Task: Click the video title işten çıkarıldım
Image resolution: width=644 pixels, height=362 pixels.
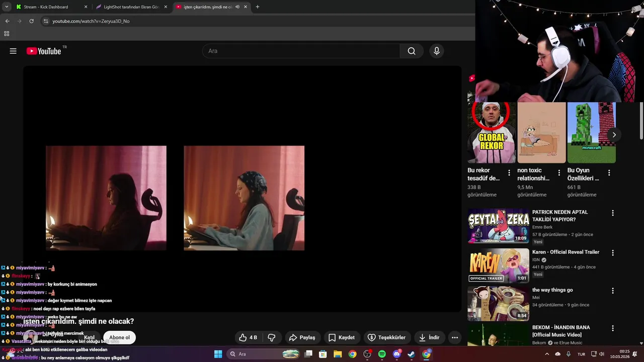Action: (x=78, y=321)
